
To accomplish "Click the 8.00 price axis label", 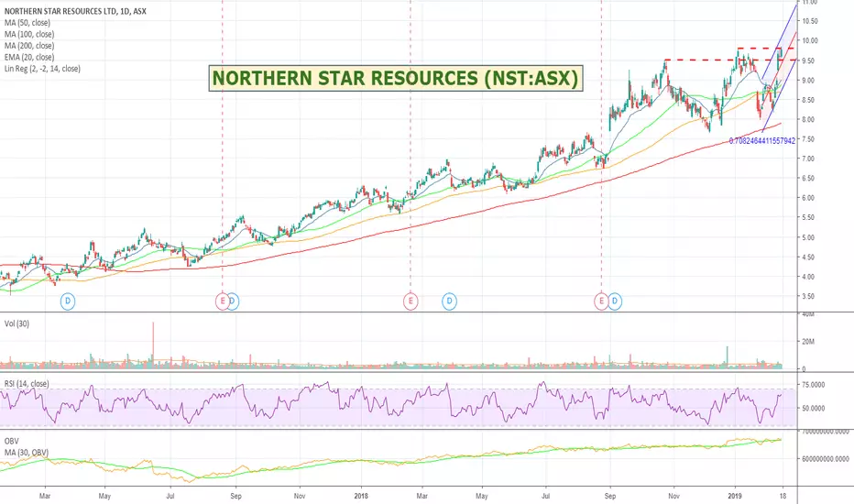I will 808,119.
